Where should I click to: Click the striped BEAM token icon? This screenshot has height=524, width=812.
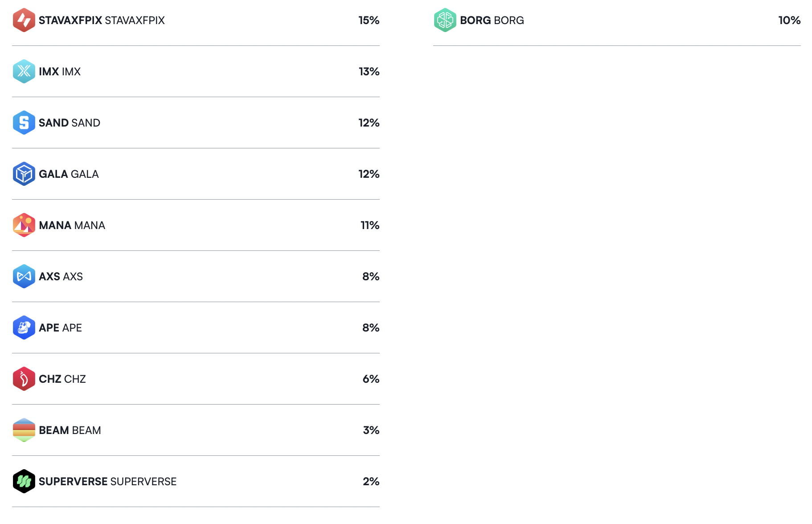[x=24, y=430]
